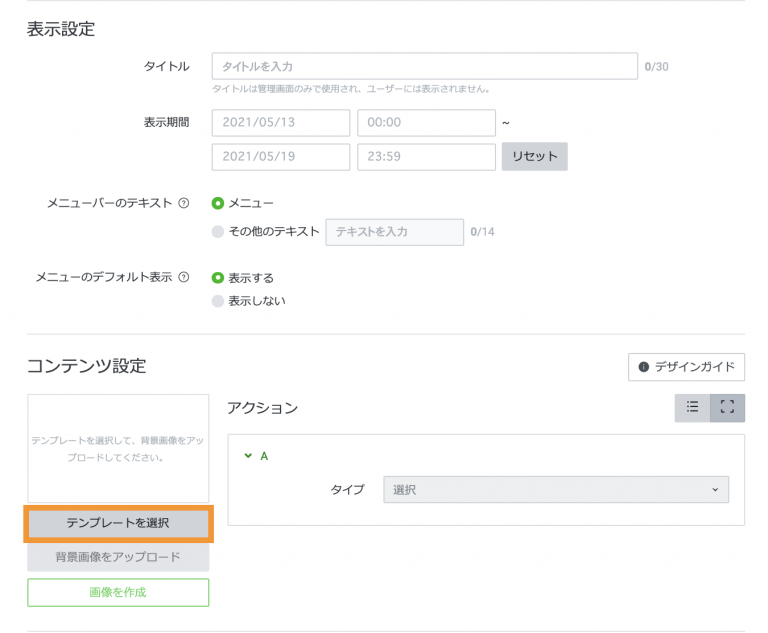Click the 画像を作成 button
This screenshot has height=633, width=768.
(118, 592)
